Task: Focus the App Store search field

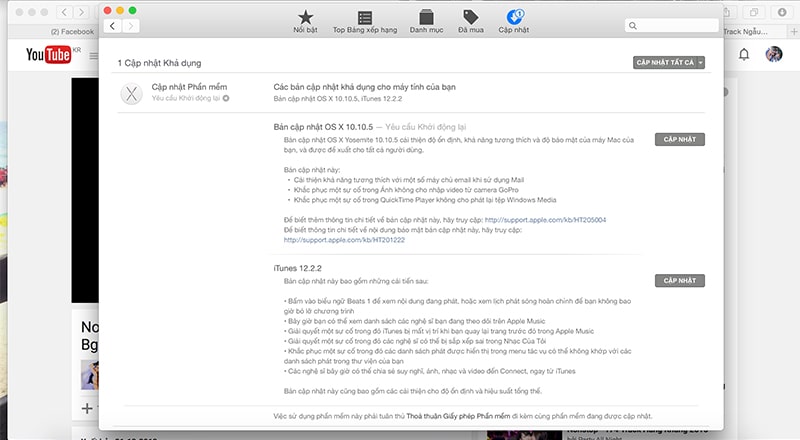Action: pos(671,26)
